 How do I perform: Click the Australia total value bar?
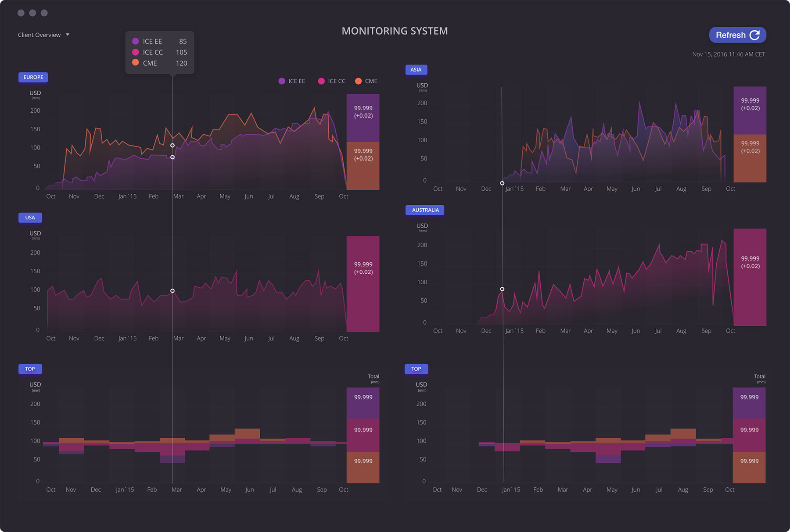[x=750, y=277]
